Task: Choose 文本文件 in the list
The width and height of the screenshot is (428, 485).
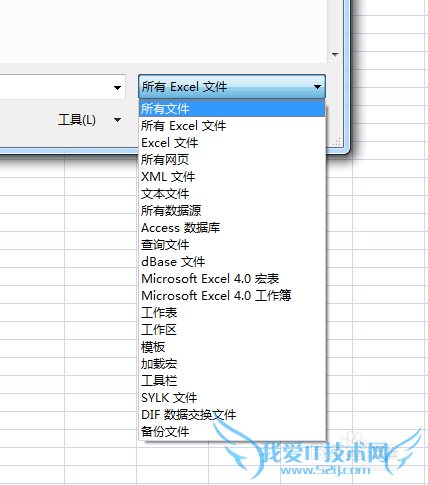Action: coord(232,194)
